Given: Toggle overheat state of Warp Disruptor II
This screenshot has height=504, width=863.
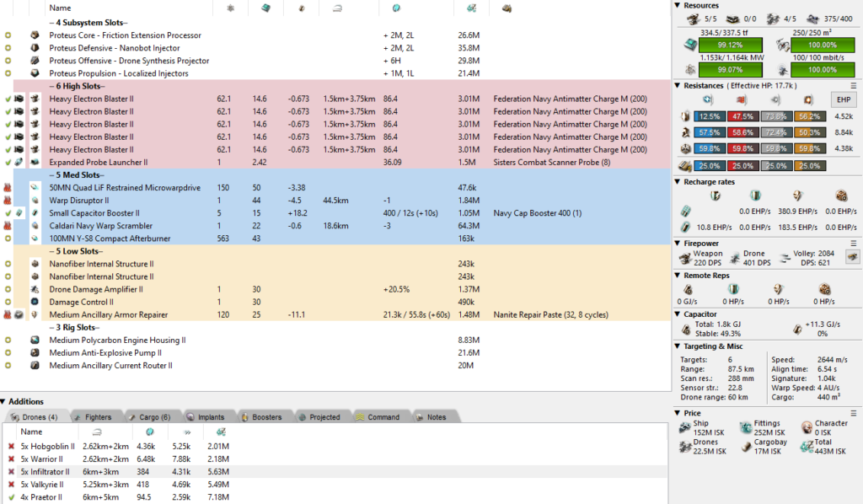Looking at the screenshot, I should (x=8, y=201).
